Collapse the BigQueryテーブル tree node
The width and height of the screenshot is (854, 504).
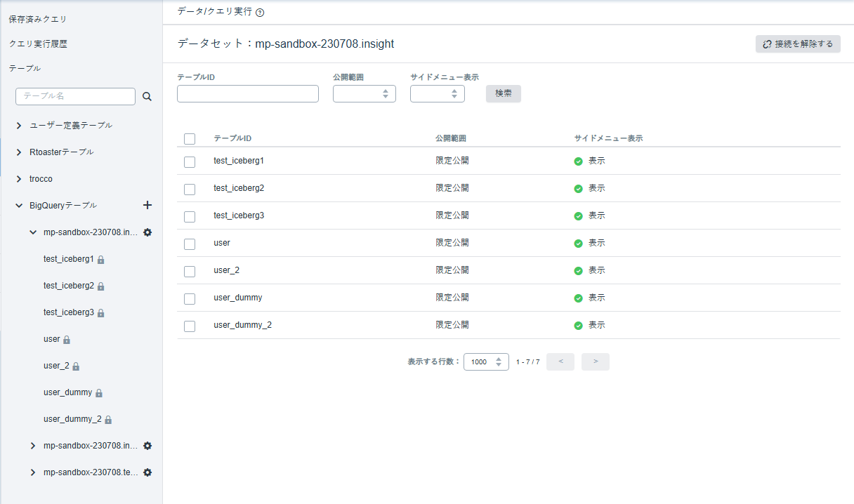click(19, 206)
